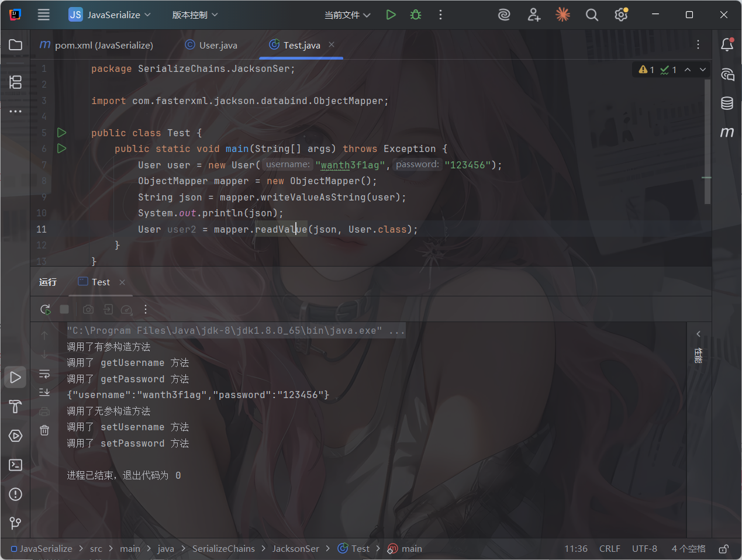Toggle read-only lock in status bar
This screenshot has width=742, height=560.
(x=723, y=549)
